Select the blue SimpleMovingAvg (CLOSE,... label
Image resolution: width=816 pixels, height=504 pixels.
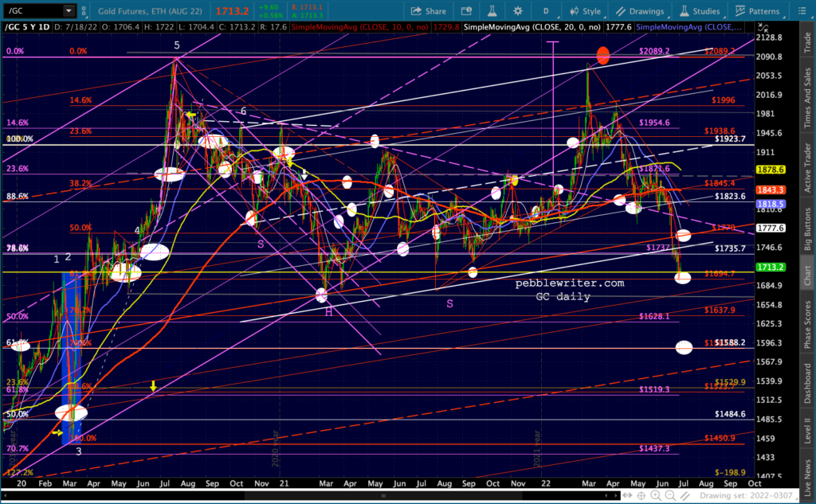[688, 27]
